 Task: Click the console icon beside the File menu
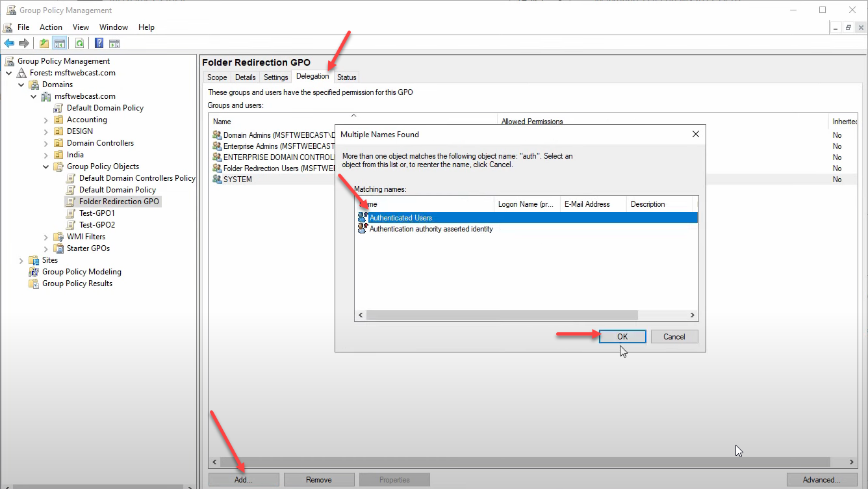point(7,27)
